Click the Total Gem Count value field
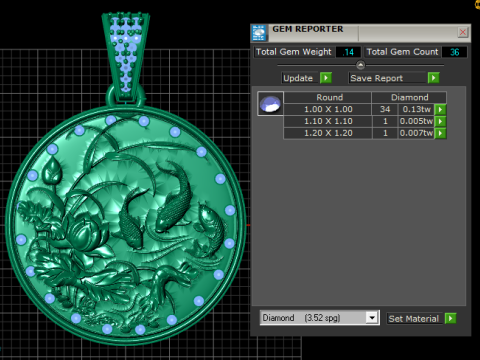Screen dimensions: 480x360 pos(454,52)
